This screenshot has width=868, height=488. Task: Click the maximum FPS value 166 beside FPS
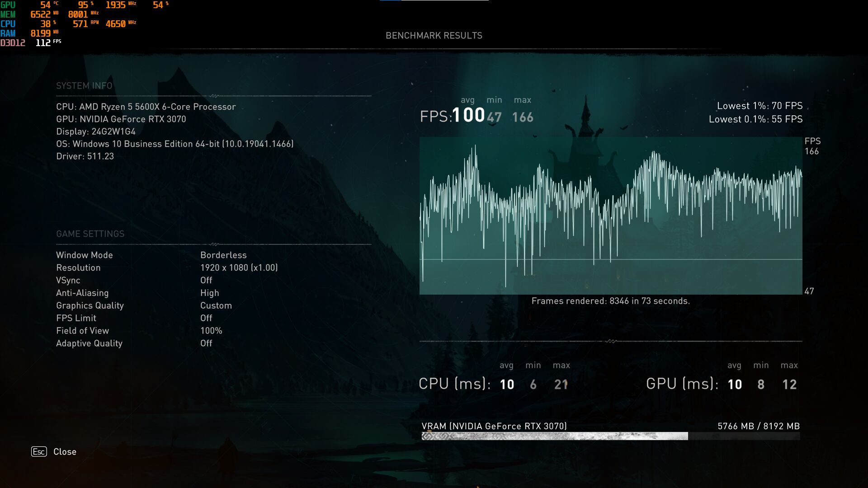523,117
